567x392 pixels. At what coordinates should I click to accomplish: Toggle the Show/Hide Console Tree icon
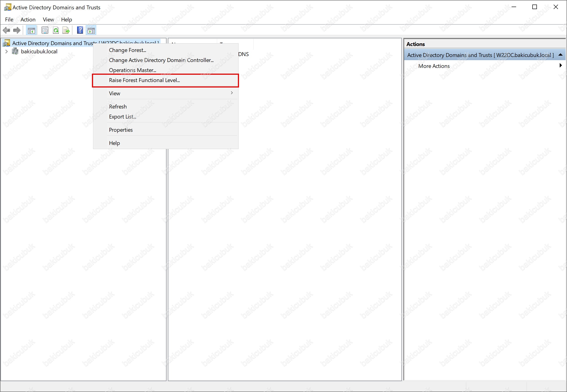click(31, 31)
